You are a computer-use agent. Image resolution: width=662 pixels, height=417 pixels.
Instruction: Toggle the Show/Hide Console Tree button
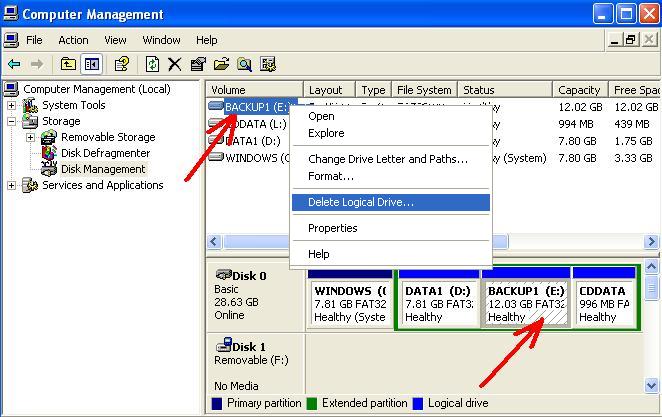point(92,64)
